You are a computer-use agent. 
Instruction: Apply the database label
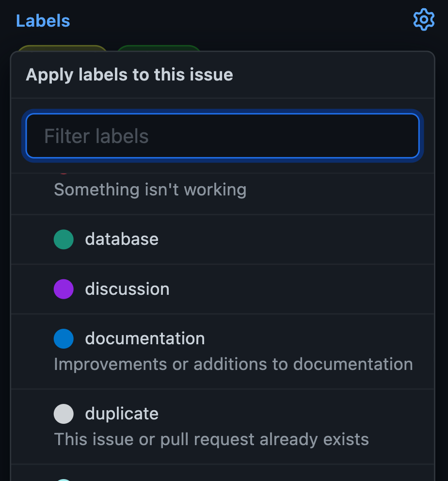(x=122, y=240)
